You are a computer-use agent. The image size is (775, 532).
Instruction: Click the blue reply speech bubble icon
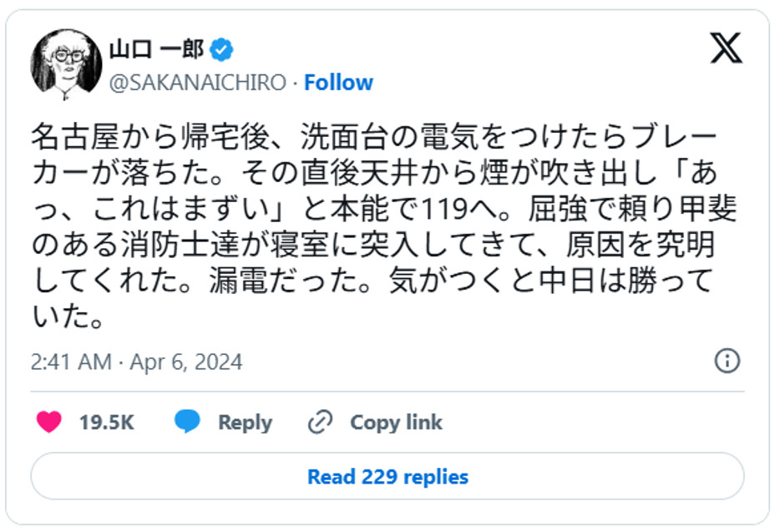click(x=187, y=422)
